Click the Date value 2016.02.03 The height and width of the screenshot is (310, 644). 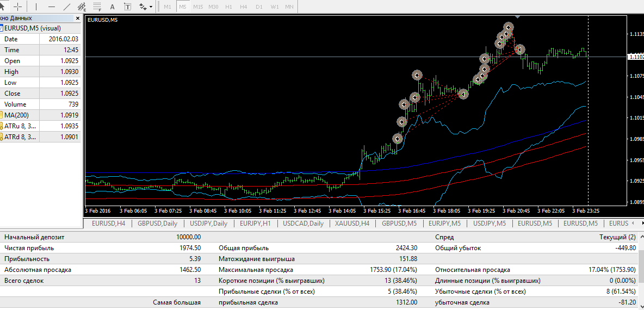63,39
